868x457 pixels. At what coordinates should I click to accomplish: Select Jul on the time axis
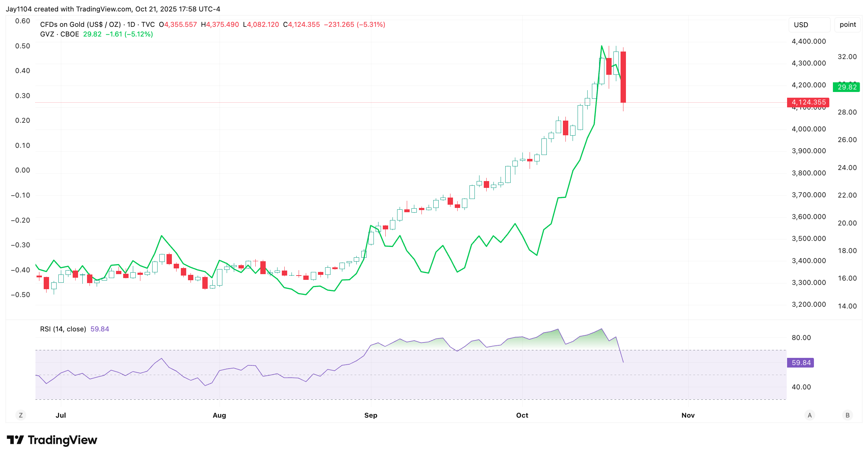[61, 415]
